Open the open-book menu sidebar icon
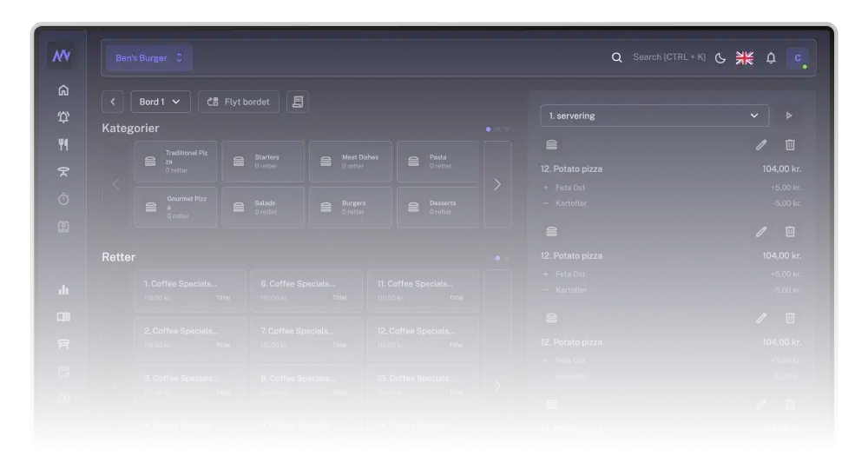The height and width of the screenshot is (463, 868). coord(63,317)
